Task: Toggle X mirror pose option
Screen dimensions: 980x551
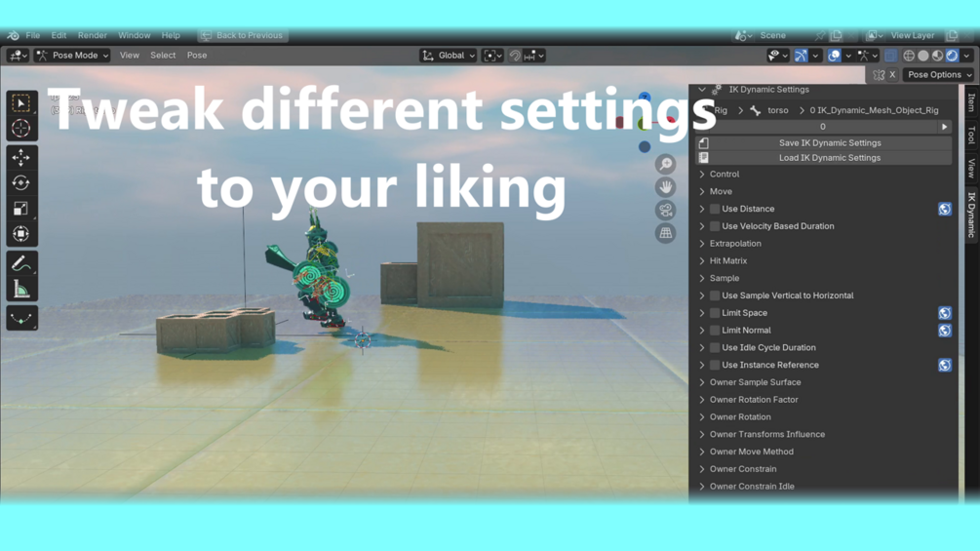Action: tap(892, 75)
